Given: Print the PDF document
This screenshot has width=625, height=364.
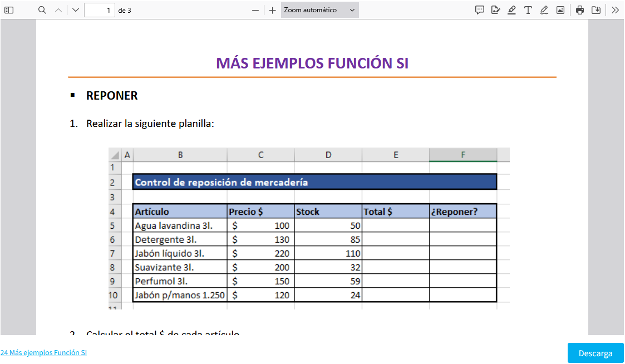Looking at the screenshot, I should pos(580,10).
